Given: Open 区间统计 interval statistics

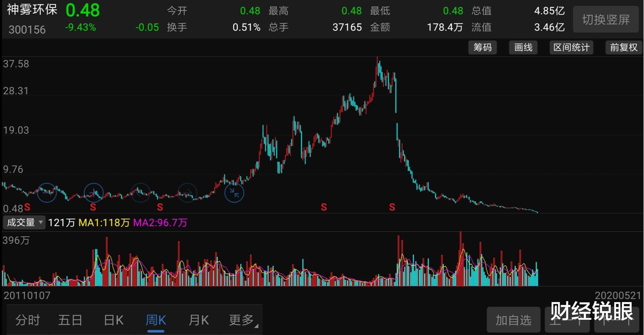Looking at the screenshot, I should pyautogui.click(x=571, y=47).
